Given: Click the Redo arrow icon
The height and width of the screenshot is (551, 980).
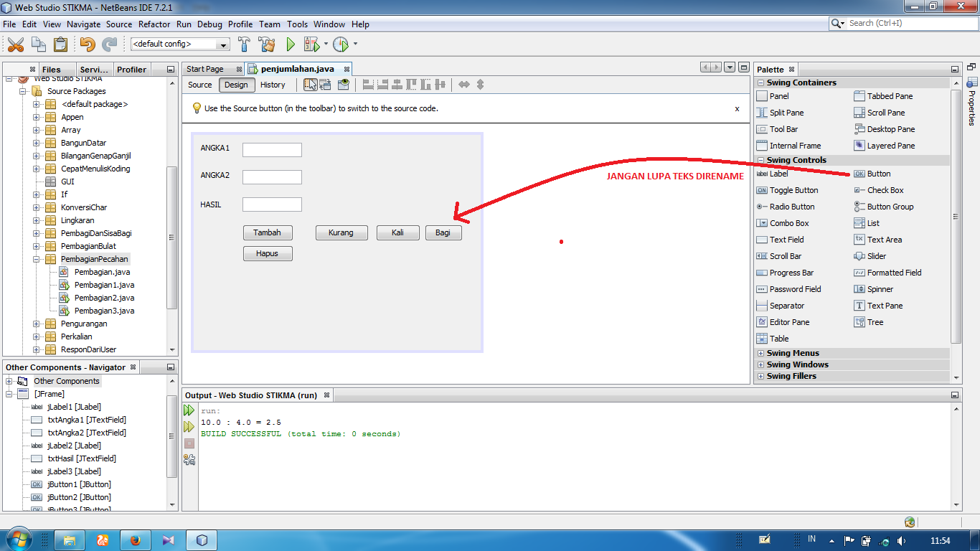Looking at the screenshot, I should click(110, 44).
